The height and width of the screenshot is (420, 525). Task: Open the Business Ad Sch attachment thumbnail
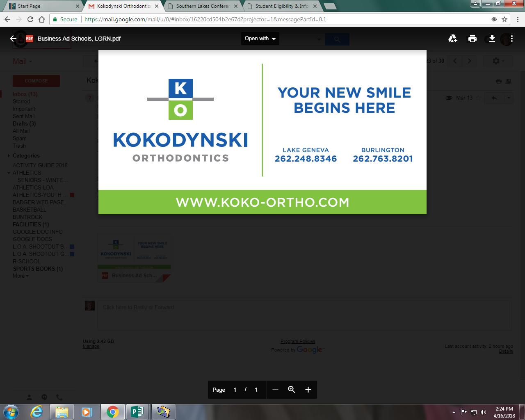coord(134,258)
